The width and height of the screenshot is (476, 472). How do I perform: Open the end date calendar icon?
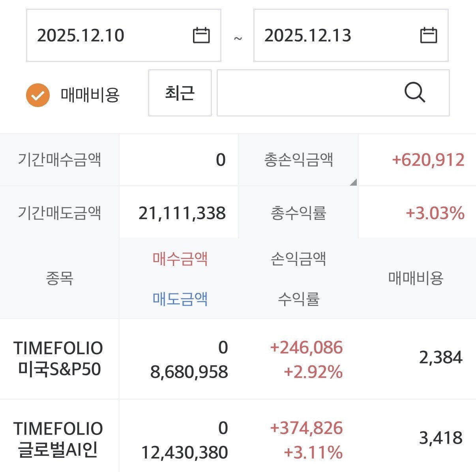(x=428, y=35)
